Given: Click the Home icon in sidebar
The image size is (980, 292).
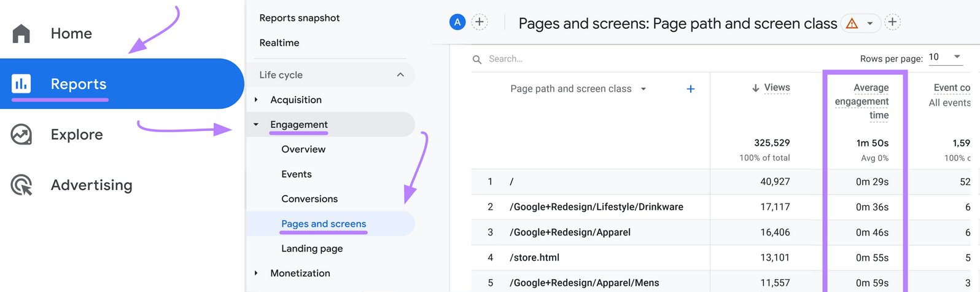Looking at the screenshot, I should coord(21,34).
